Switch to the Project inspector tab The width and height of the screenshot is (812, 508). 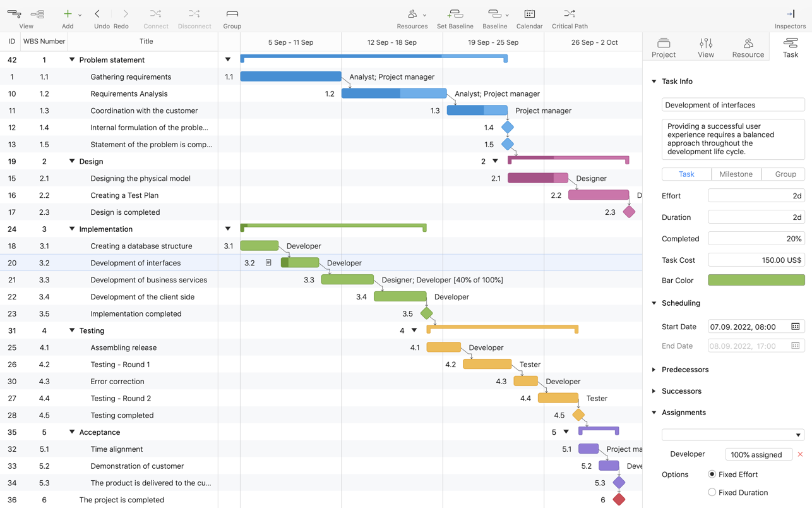[664, 47]
